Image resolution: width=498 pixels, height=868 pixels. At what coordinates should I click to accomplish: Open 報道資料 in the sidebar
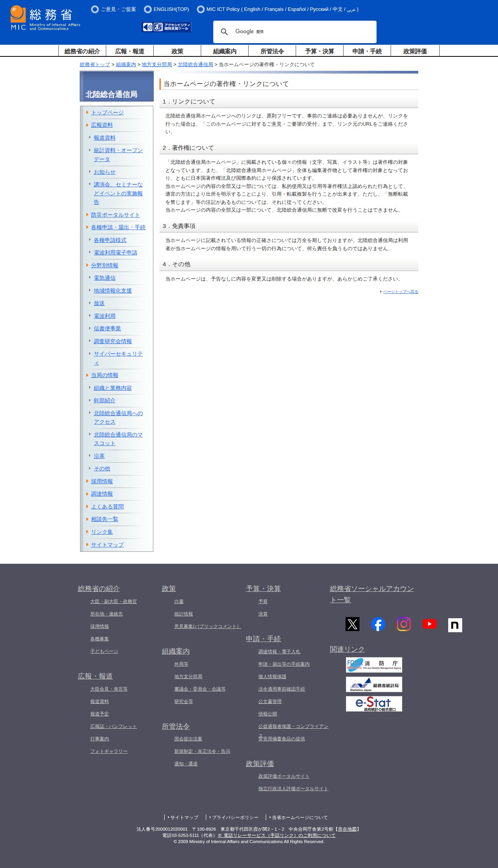105,138
